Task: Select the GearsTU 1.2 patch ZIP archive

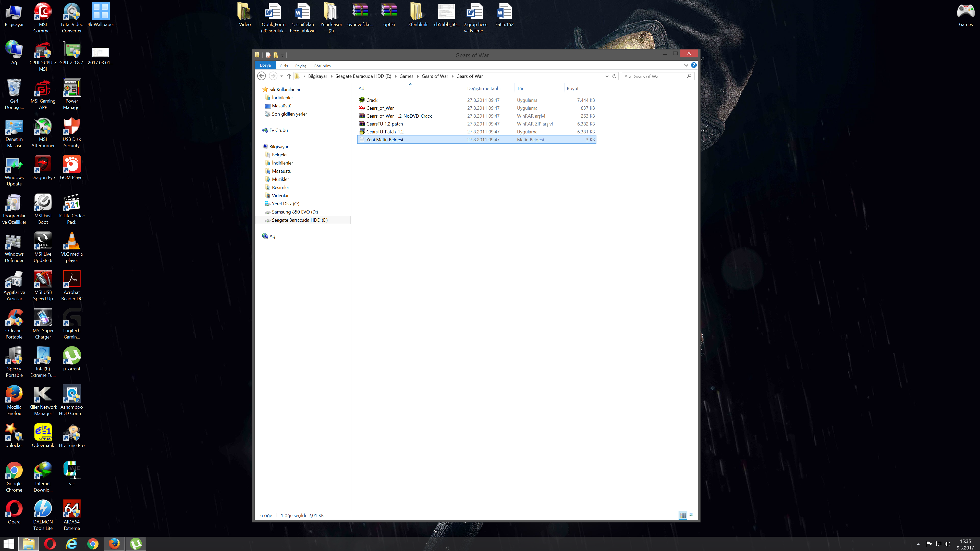Action: (x=476, y=124)
